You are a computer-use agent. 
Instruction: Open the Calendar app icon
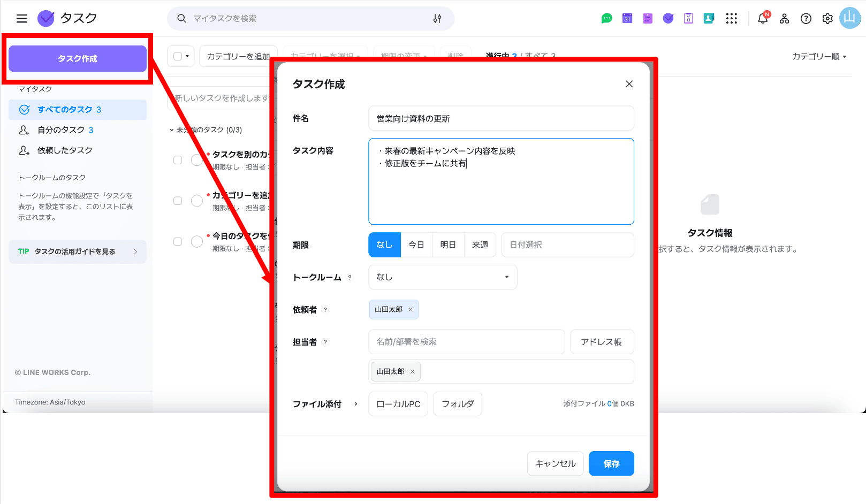click(x=627, y=18)
